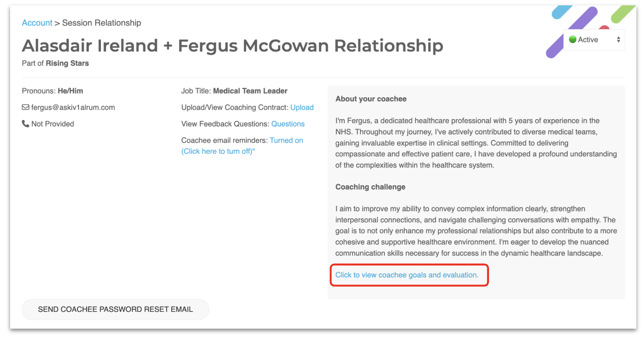The width and height of the screenshot is (644, 341).
Task: Open the Active status dropdown
Action: [594, 40]
